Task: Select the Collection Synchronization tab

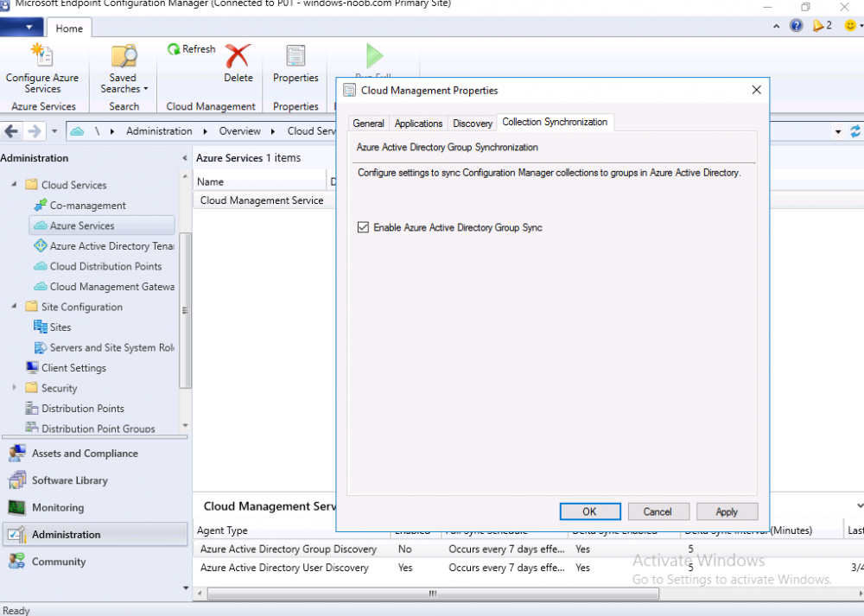Action: (x=555, y=122)
